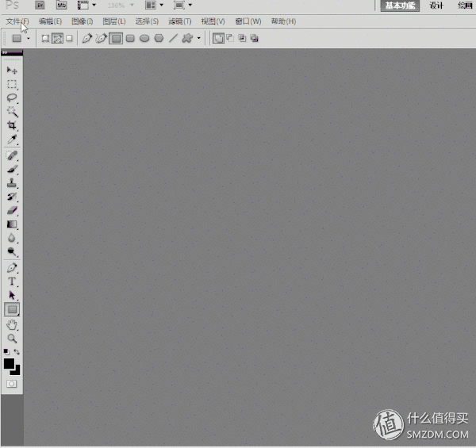Screen dimensions: 476x448
Task: Select the Move tool
Action: point(12,71)
